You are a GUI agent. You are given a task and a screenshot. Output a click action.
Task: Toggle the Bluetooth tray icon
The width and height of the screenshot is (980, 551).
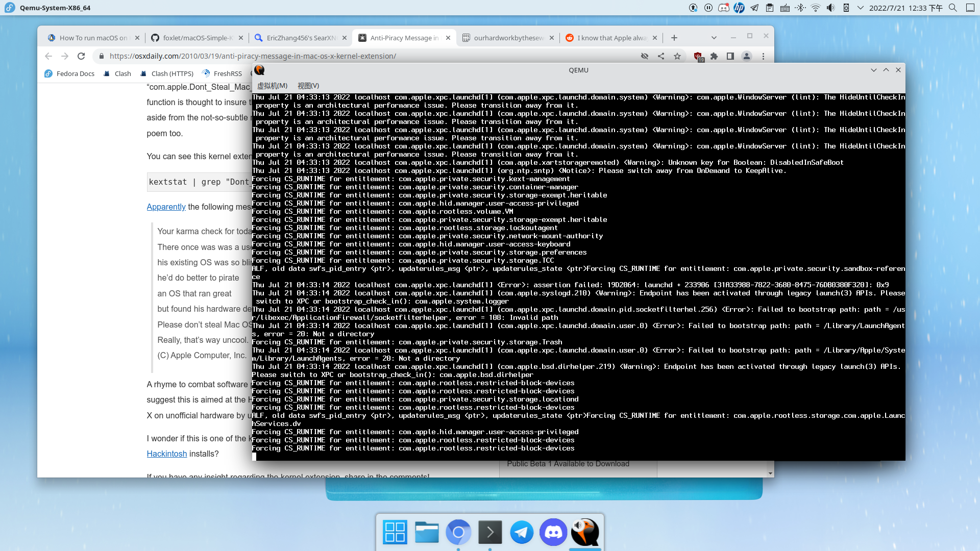[800, 8]
